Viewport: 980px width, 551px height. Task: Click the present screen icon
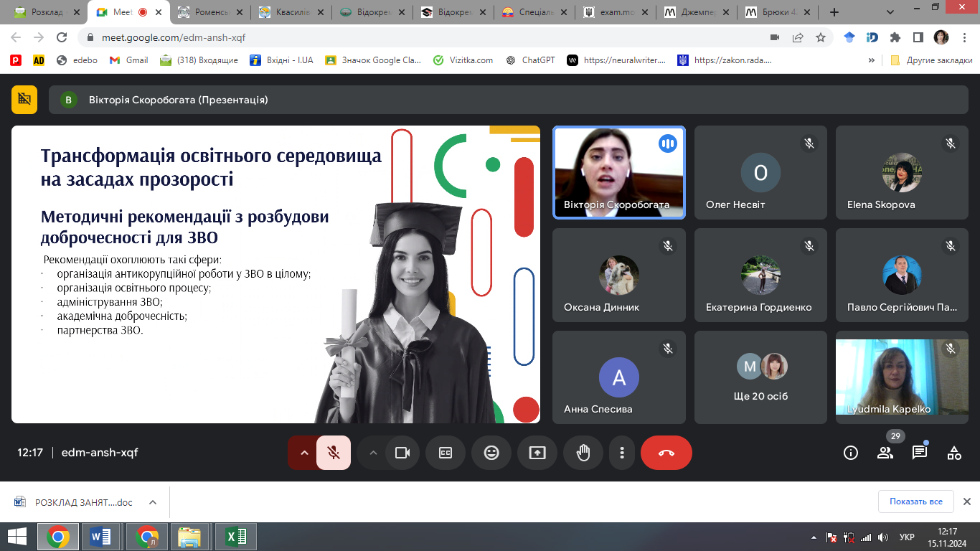pyautogui.click(x=537, y=453)
